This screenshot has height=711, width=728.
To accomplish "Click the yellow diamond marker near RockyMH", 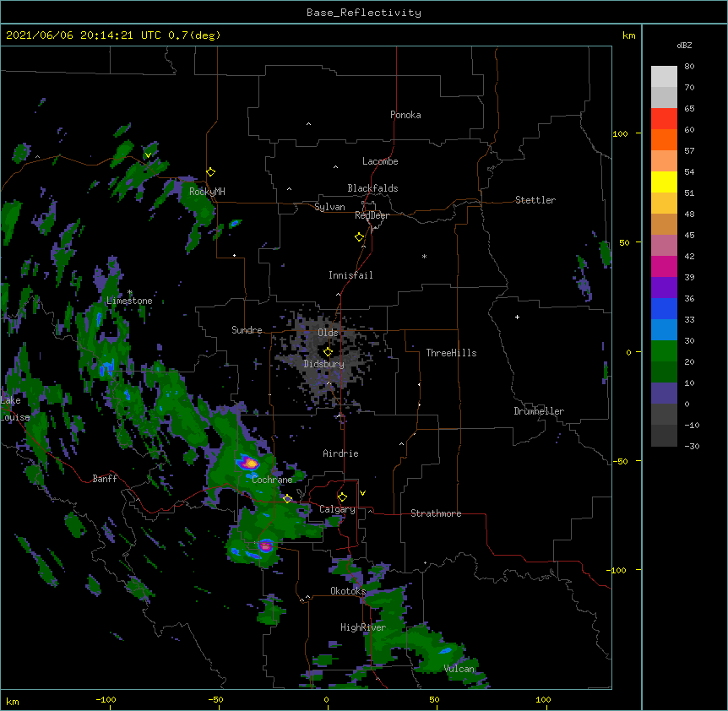I will [211, 171].
